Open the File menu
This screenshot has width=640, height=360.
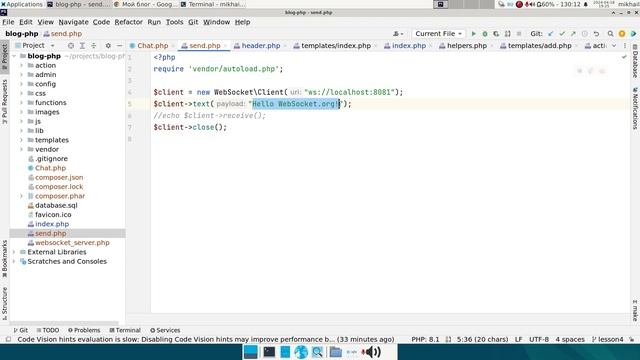[x=8, y=22]
